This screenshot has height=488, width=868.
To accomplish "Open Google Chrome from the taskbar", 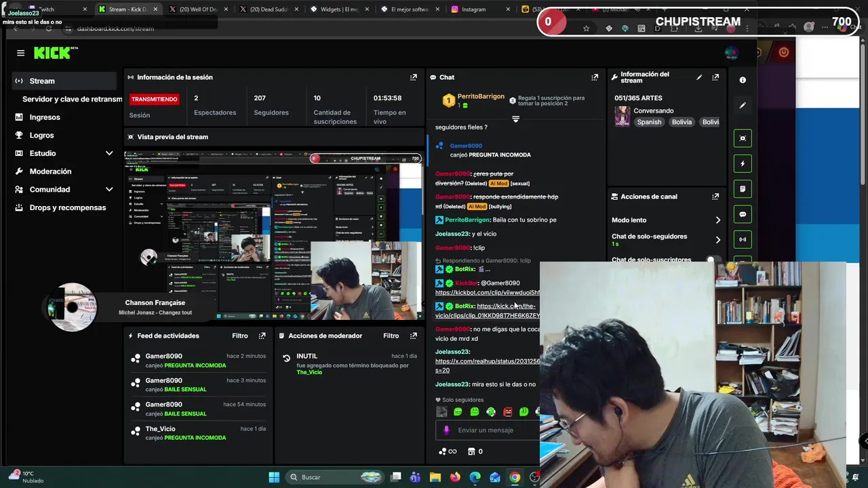I will pos(515,477).
